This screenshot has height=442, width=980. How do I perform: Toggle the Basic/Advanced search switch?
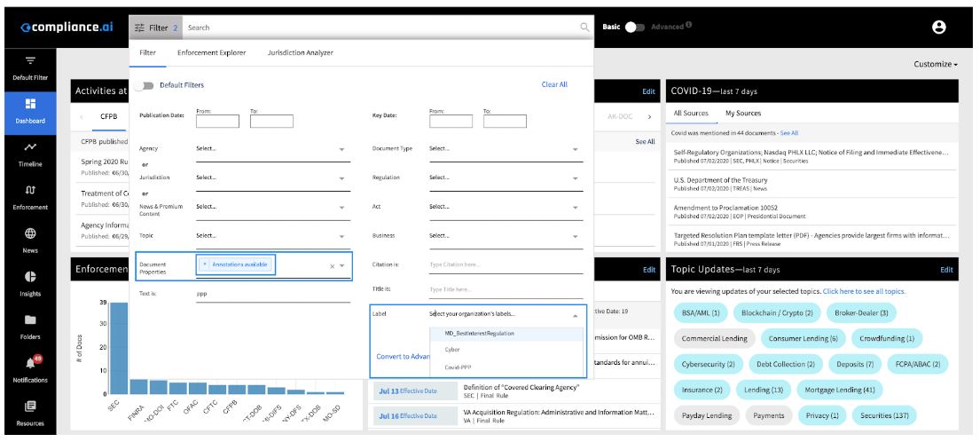pos(634,27)
